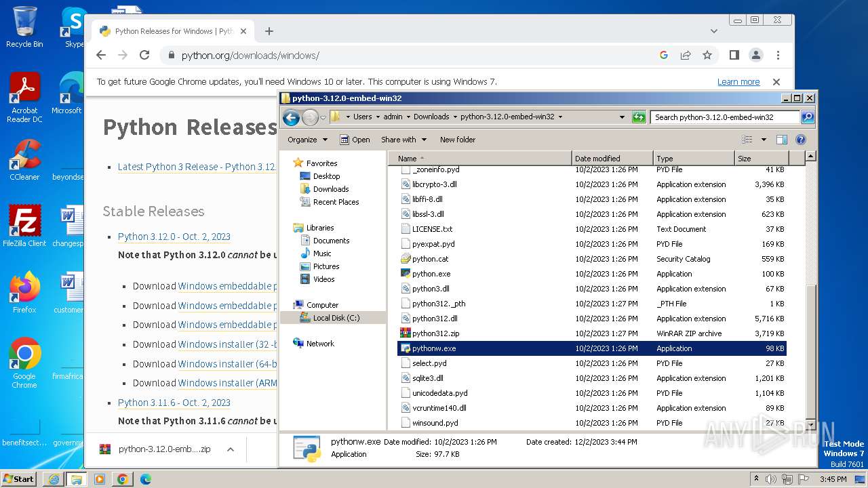Expand download item options chevron
This screenshot has width=868, height=488.
(231, 449)
